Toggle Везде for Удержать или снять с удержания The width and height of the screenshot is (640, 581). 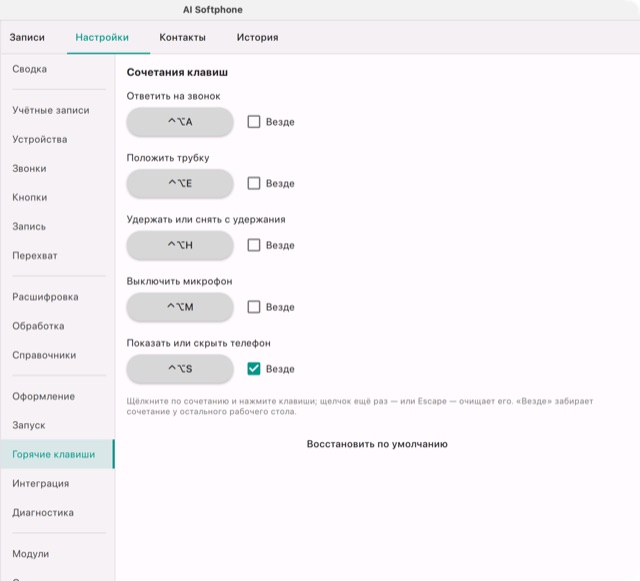coord(253,245)
